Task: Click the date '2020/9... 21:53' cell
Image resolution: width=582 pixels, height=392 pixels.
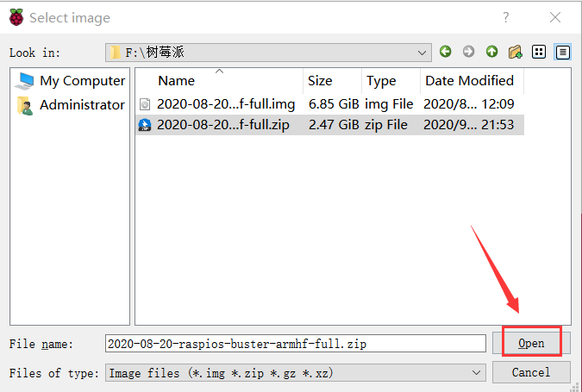Action: [x=469, y=125]
